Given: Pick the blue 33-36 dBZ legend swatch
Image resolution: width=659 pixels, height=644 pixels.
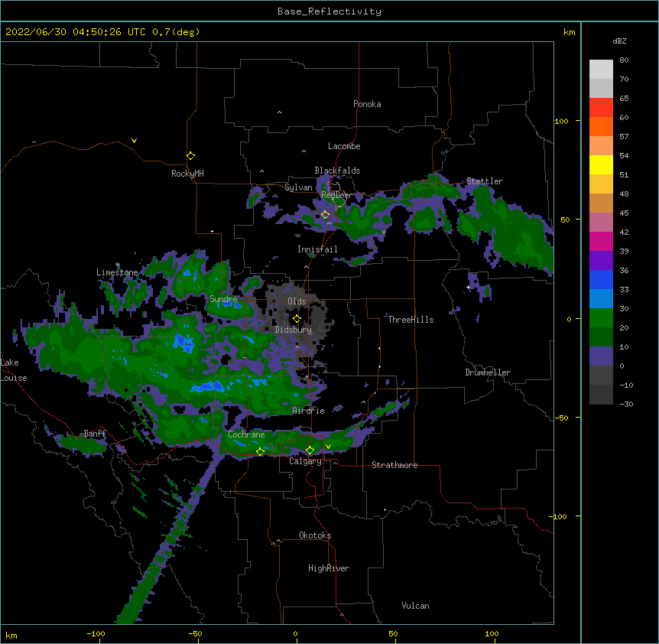Looking at the screenshot, I should click(x=601, y=280).
